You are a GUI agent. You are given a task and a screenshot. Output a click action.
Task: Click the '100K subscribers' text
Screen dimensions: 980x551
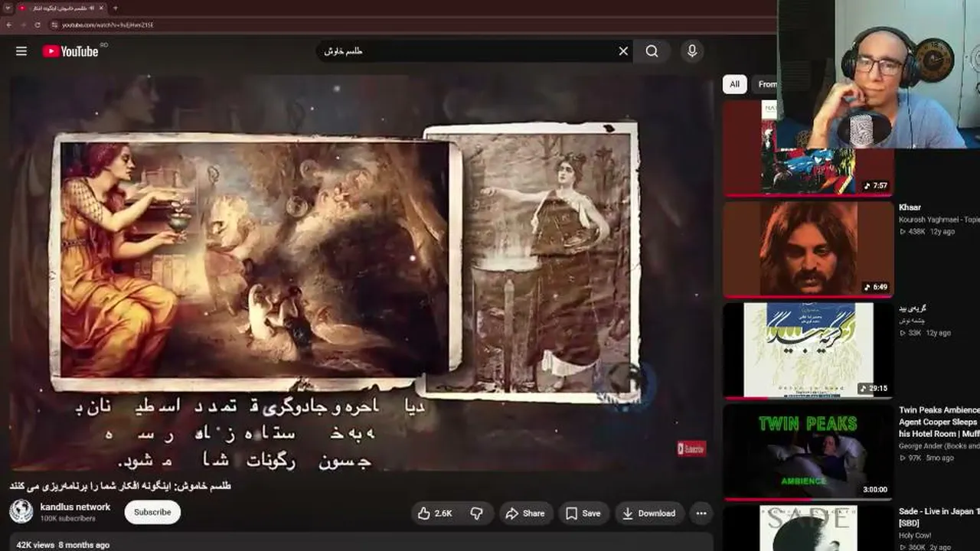click(x=67, y=519)
